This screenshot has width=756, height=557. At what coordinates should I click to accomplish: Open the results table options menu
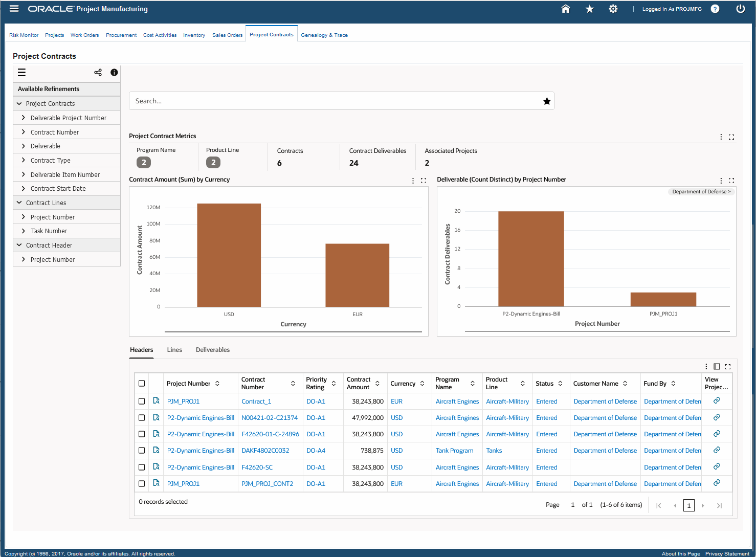(x=706, y=366)
